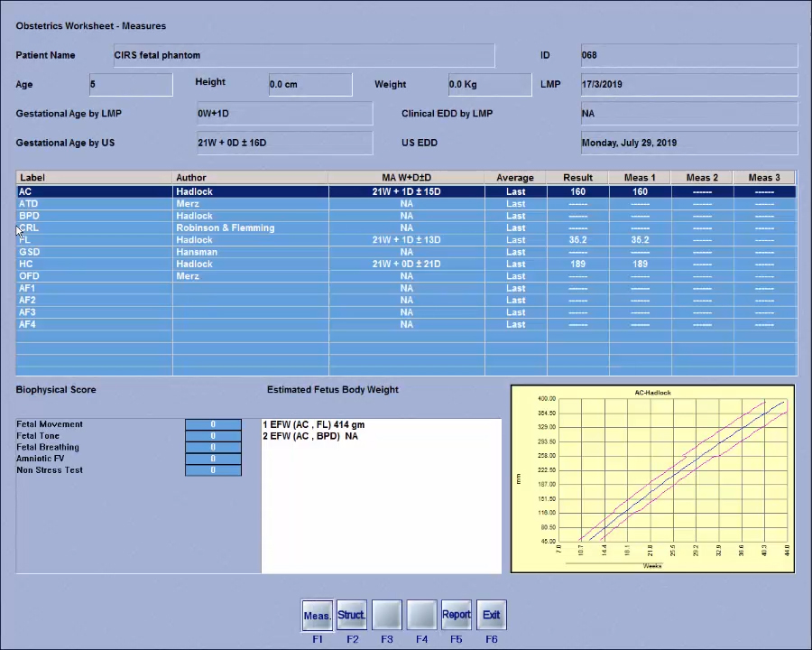Select the EFW (AC, FL) entry
Image resolution: width=812 pixels, height=650 pixels.
pyautogui.click(x=314, y=424)
